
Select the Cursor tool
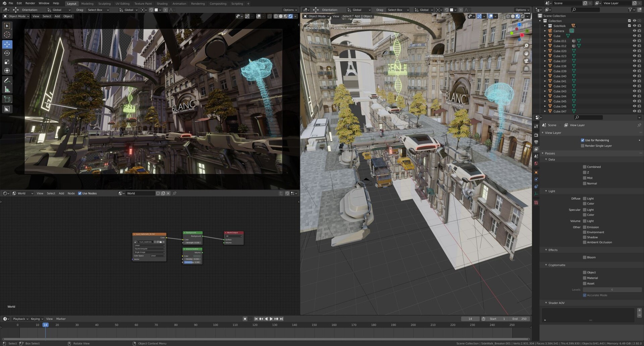pos(7,35)
